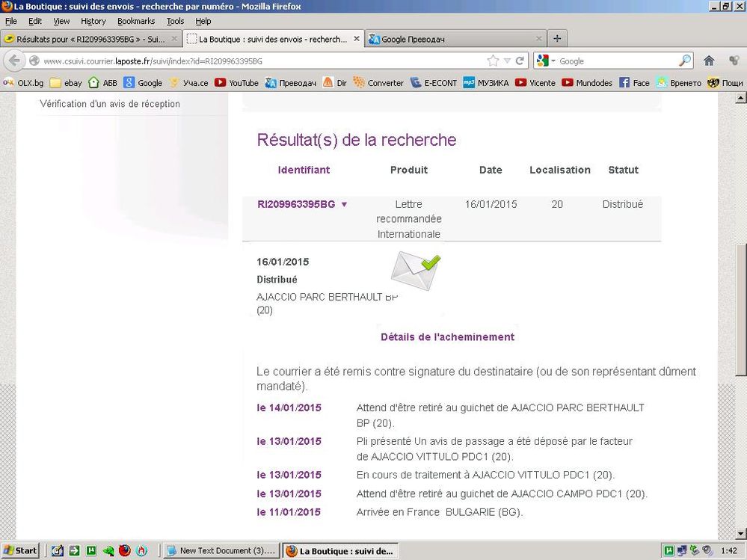
Task: Open the Edit menu
Action: tap(35, 21)
